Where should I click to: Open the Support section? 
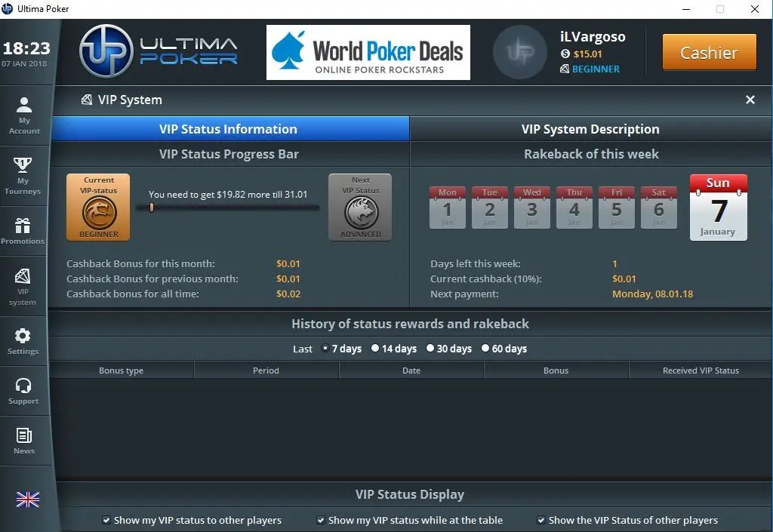pos(25,391)
